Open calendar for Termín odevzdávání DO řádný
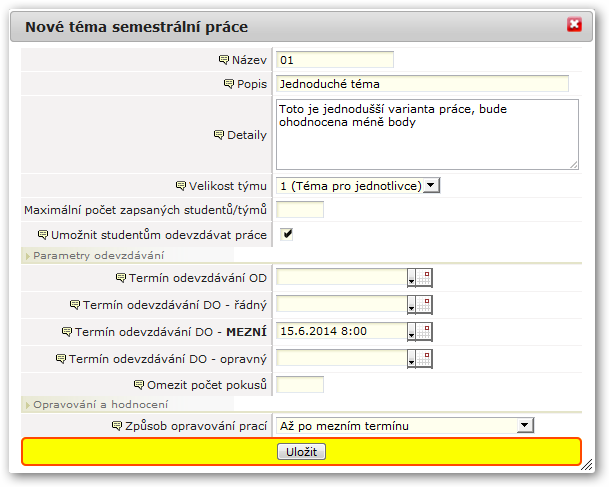 point(424,304)
